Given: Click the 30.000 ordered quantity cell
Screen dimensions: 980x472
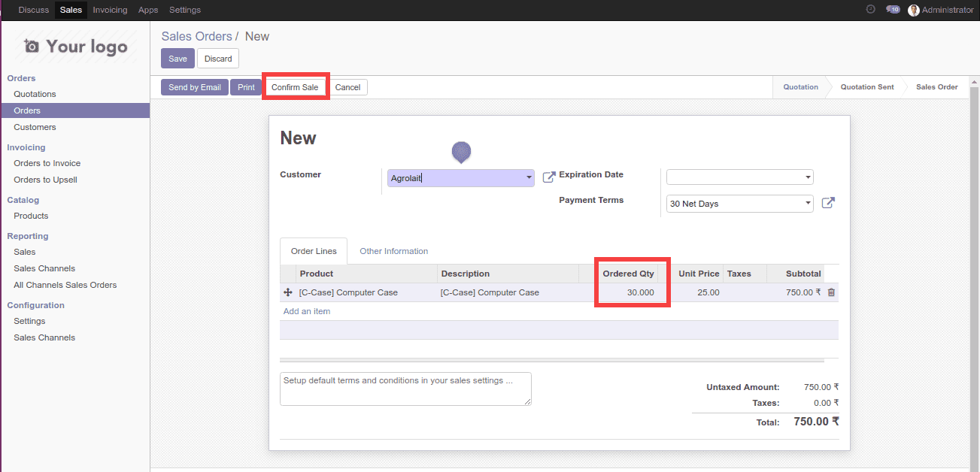Looking at the screenshot, I should (626, 292).
